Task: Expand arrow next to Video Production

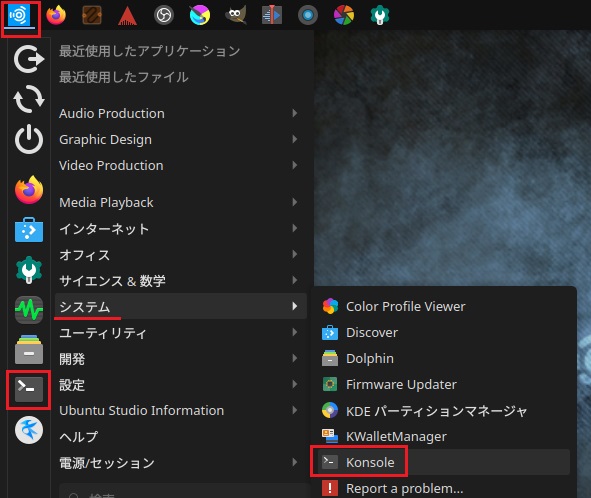Action: click(294, 165)
